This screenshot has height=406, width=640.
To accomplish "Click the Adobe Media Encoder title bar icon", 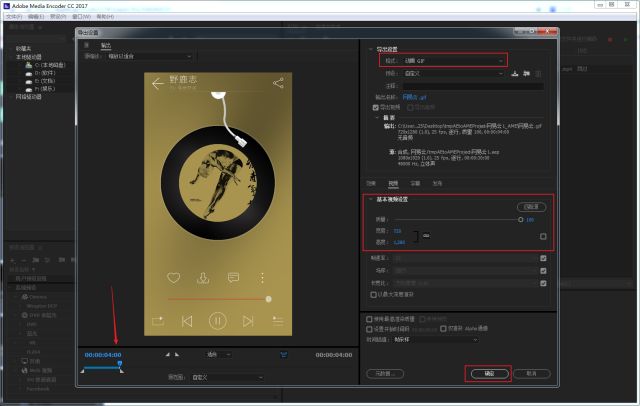I will click(x=6, y=6).
